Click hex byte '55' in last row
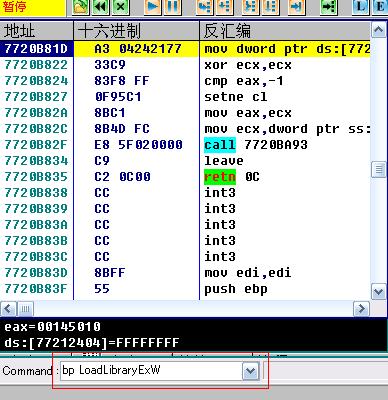 click(102, 289)
